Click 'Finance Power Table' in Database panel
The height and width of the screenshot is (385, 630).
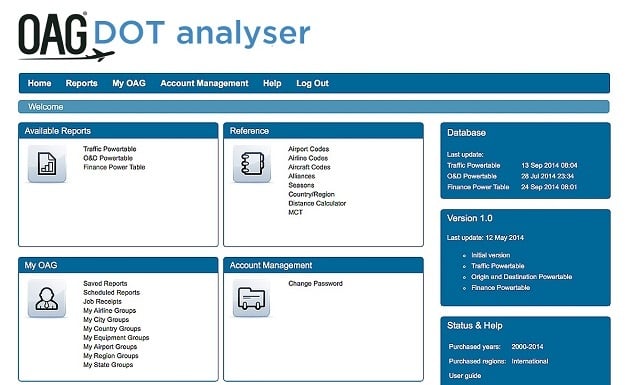[x=478, y=187]
